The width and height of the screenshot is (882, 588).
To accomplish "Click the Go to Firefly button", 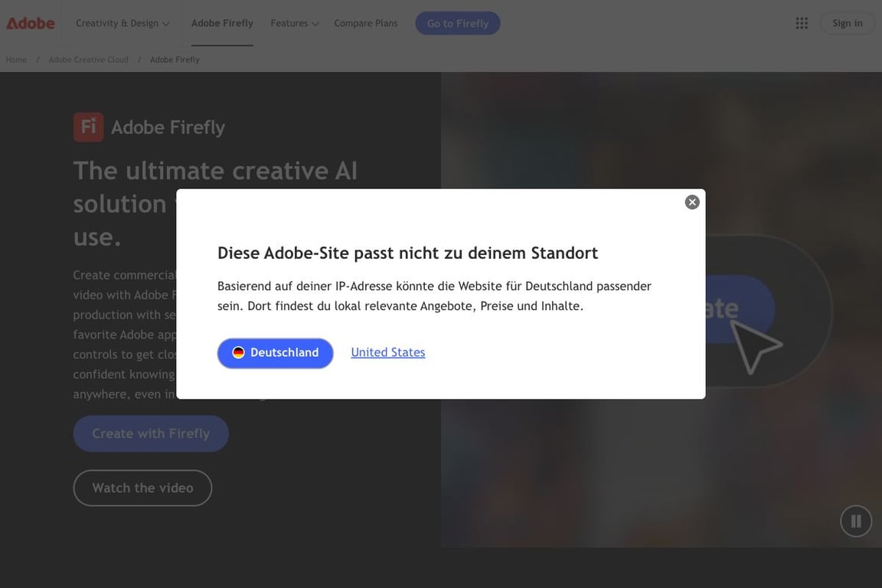I will pos(458,23).
